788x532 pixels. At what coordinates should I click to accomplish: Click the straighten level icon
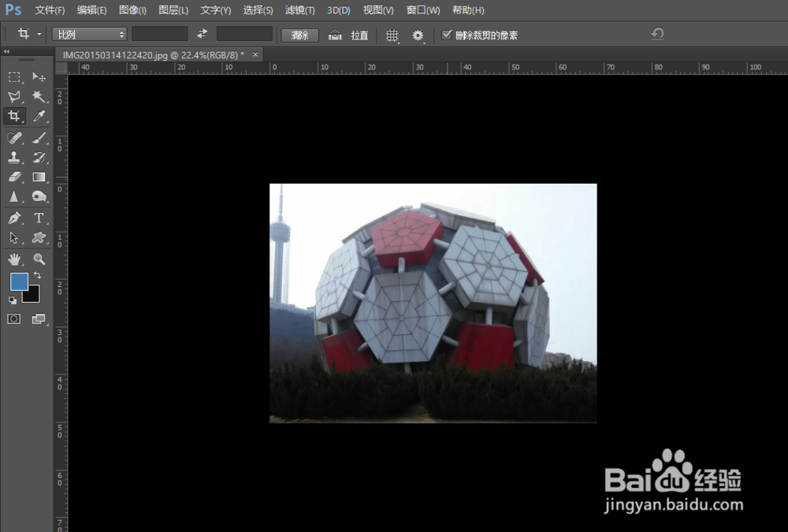click(x=335, y=35)
